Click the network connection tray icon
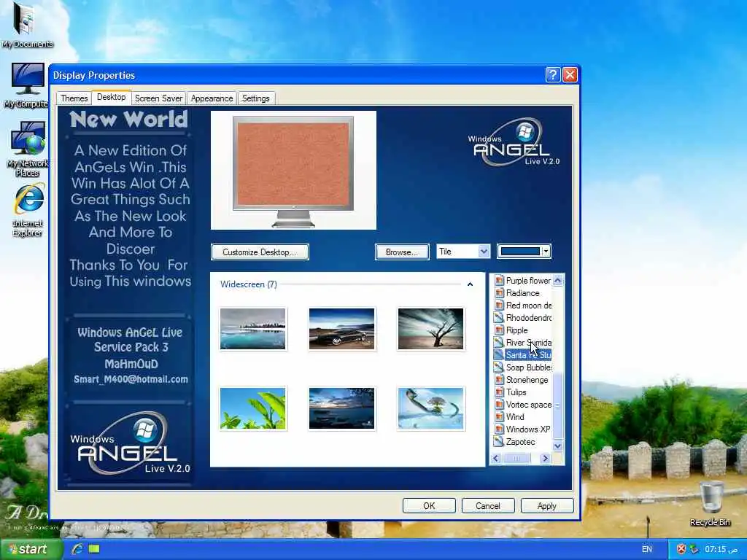The width and height of the screenshot is (747, 560). (x=694, y=549)
